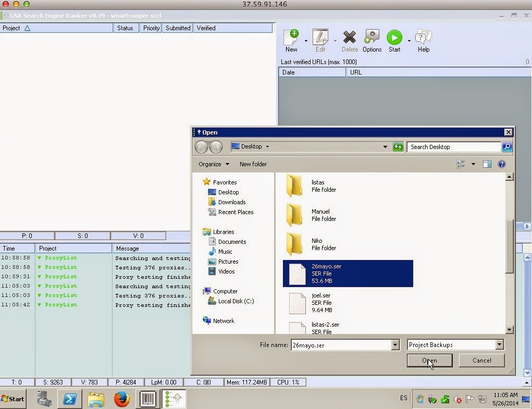532x409 pixels.
Task: Select Recent Places in the sidebar
Action: 231,212
